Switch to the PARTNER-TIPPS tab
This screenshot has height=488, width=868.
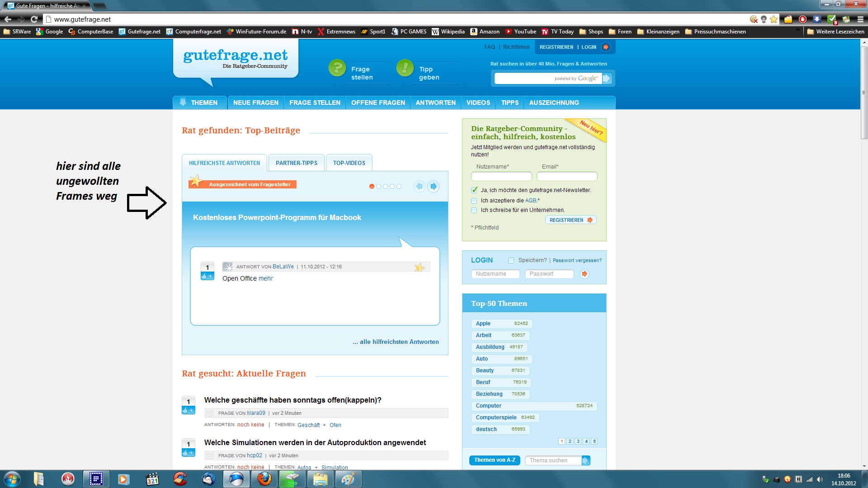[296, 163]
